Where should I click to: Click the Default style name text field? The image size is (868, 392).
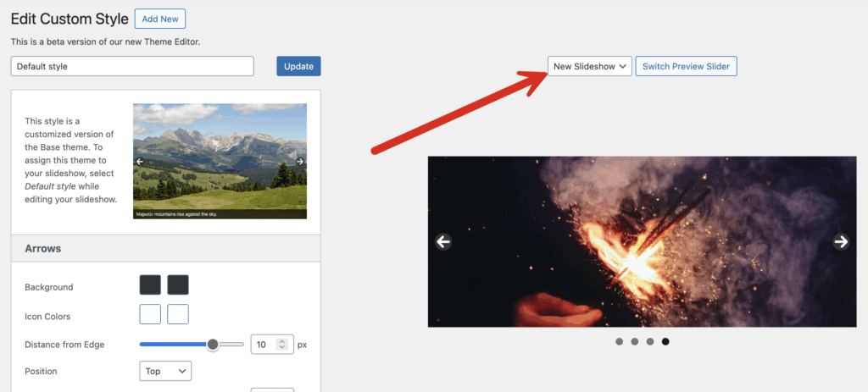tap(132, 66)
